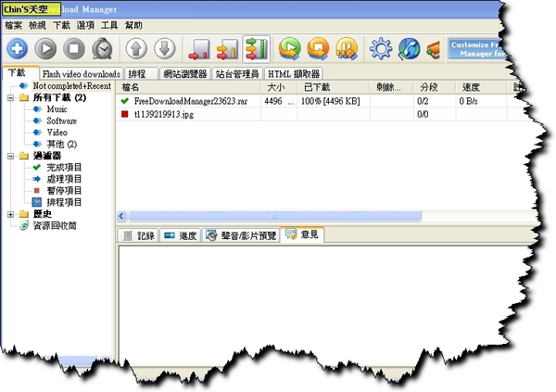Click the 100% [4496 KB] downloaded cell
556x392 pixels.
pyautogui.click(x=331, y=101)
